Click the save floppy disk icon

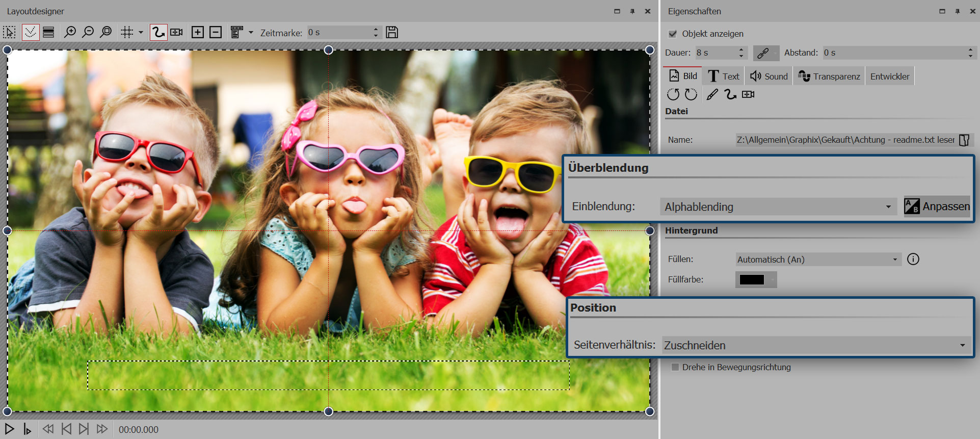[x=392, y=33]
